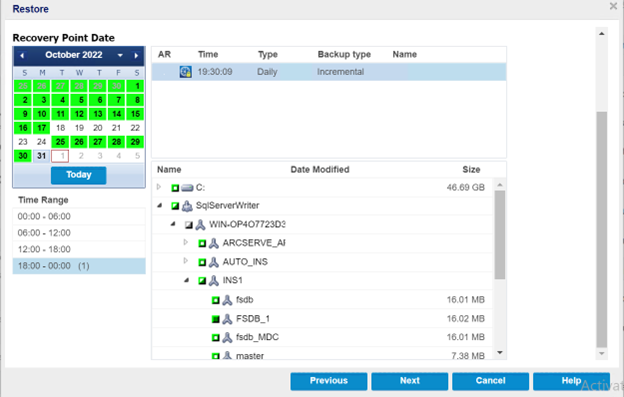Select the 00:00 - 06:00 time range
Image resolution: width=624 pixels, height=397 pixels.
click(x=79, y=217)
